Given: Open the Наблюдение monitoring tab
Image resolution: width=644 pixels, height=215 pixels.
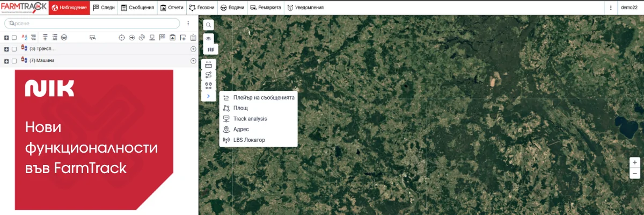Looking at the screenshot, I should [69, 8].
